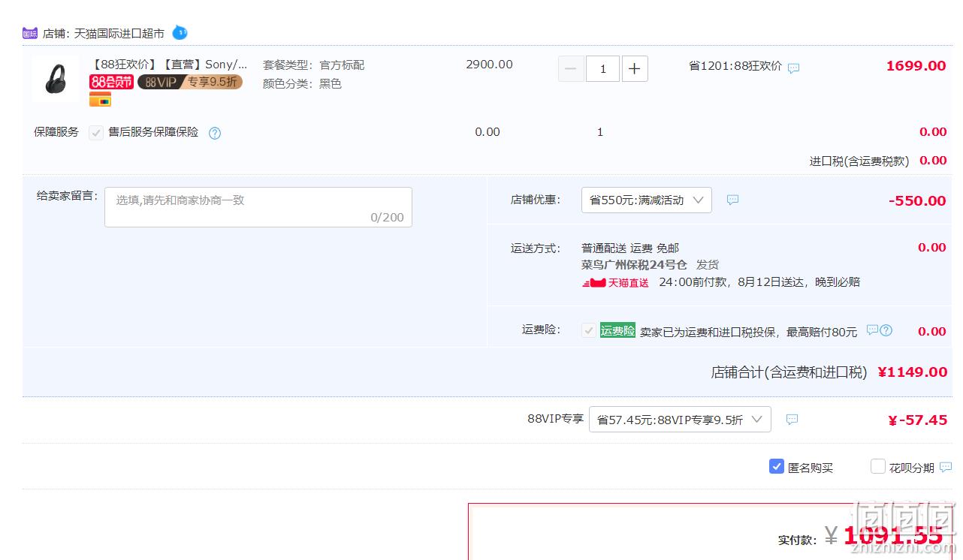Click the comment icon beside 花呗分期

coord(946,467)
